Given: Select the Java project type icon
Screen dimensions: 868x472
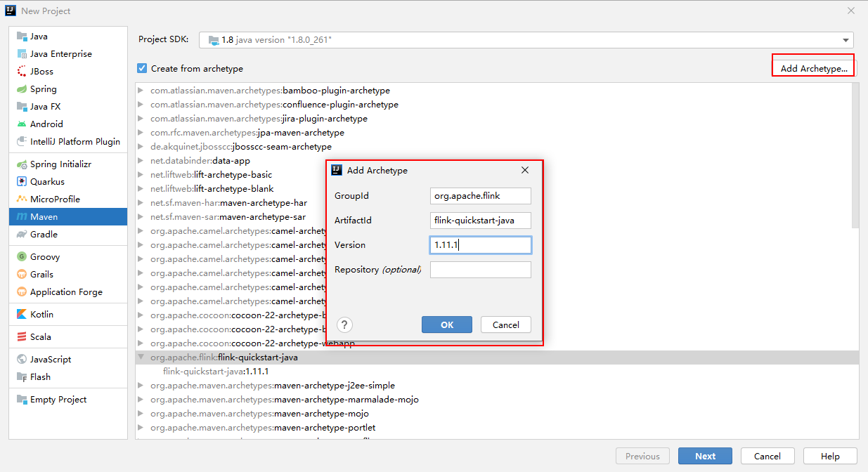Looking at the screenshot, I should pos(22,37).
